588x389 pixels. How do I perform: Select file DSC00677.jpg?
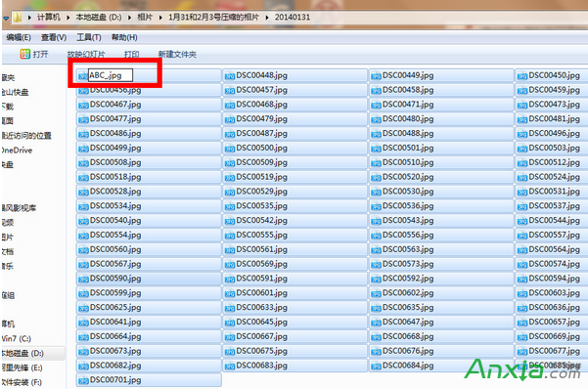click(x=552, y=352)
